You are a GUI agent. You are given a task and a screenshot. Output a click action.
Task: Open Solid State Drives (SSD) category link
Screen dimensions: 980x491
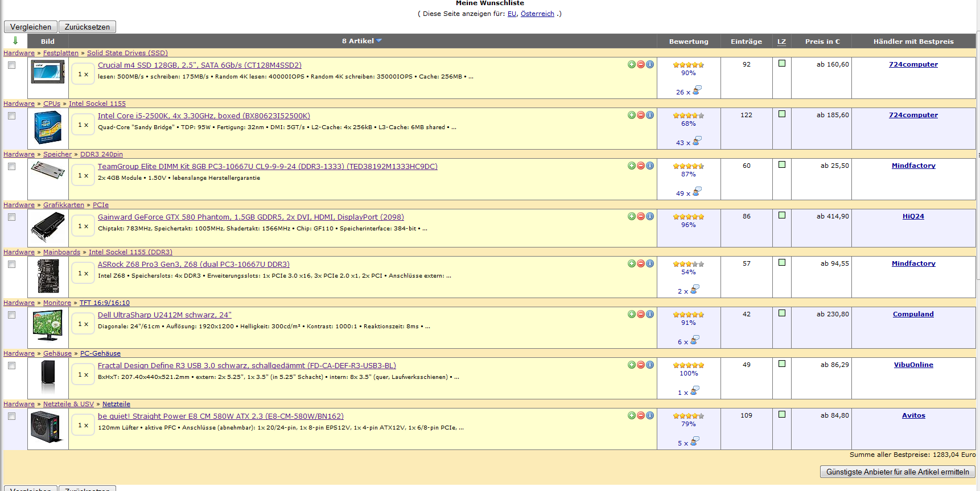click(x=127, y=53)
